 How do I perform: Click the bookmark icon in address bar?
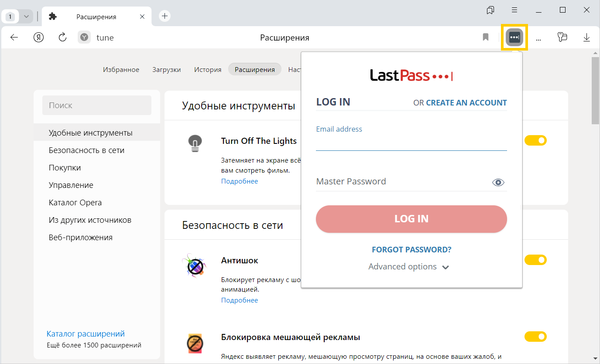click(486, 37)
